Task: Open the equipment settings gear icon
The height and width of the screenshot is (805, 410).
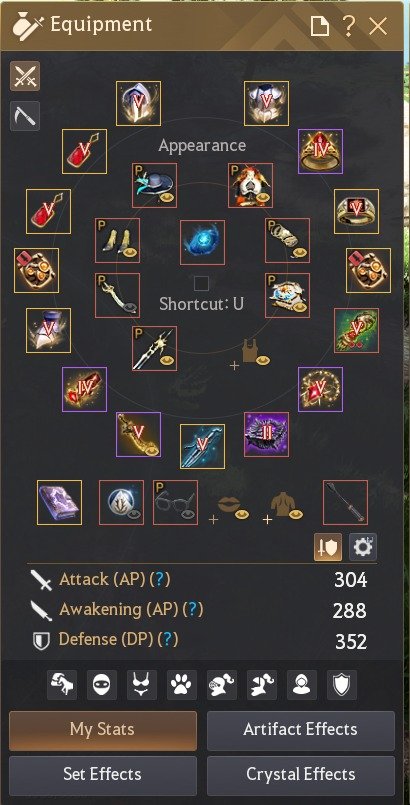Action: pyautogui.click(x=363, y=547)
